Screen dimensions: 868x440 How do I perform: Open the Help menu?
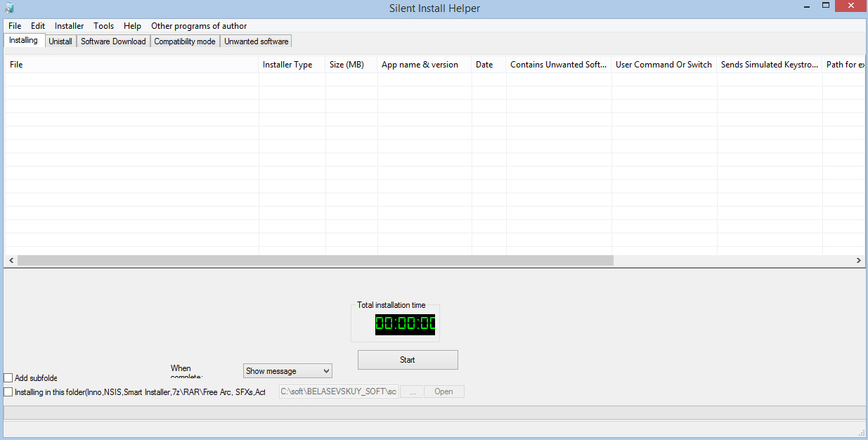(132, 26)
